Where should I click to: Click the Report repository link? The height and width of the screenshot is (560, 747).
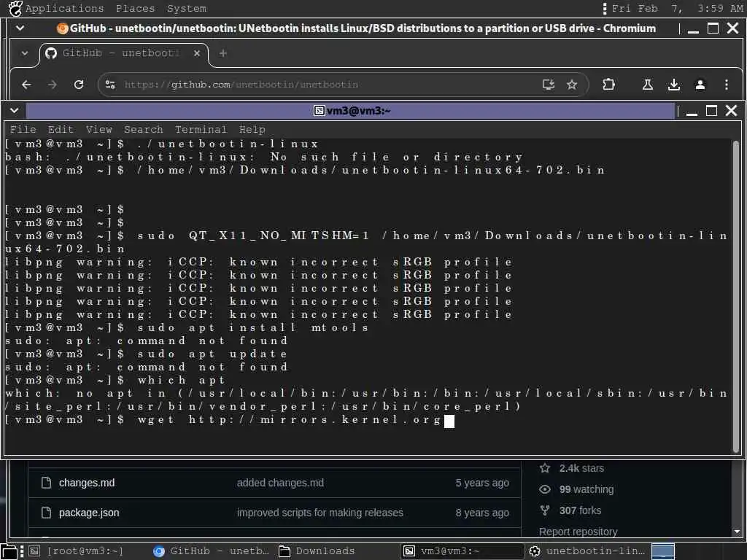point(578,532)
